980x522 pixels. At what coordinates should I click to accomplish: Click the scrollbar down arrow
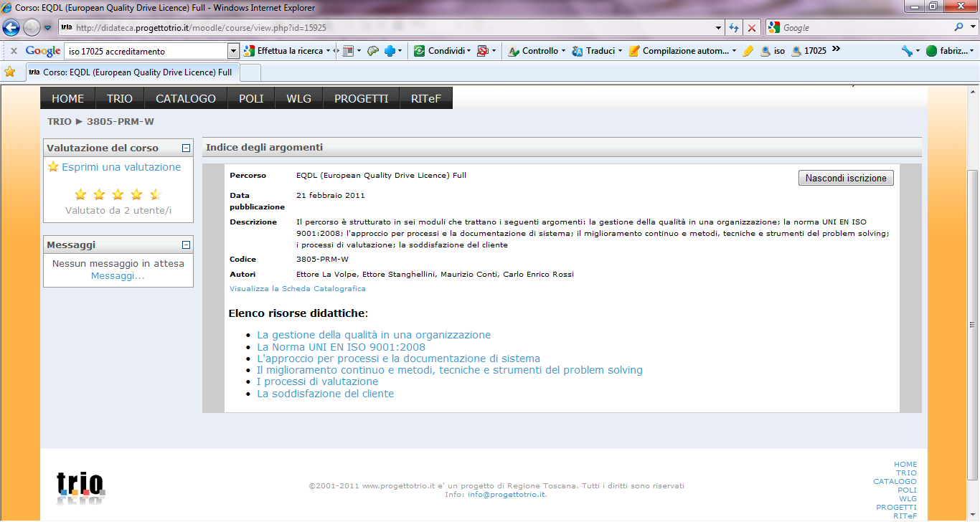(x=973, y=515)
